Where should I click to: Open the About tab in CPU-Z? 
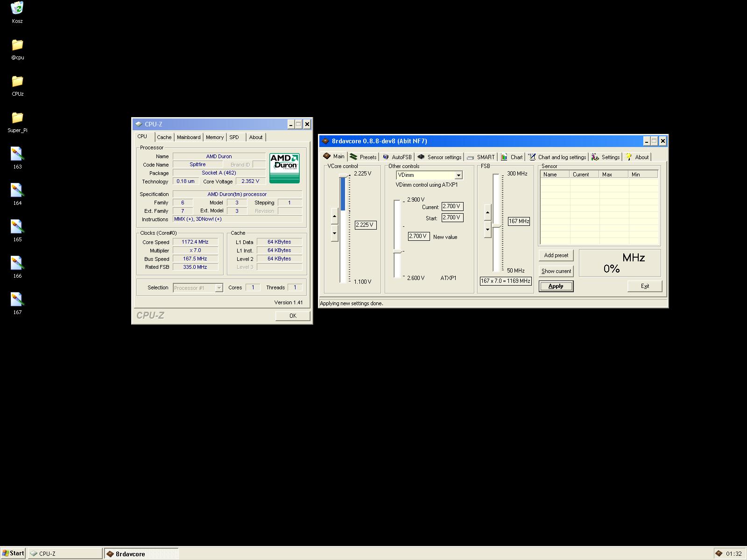256,137
